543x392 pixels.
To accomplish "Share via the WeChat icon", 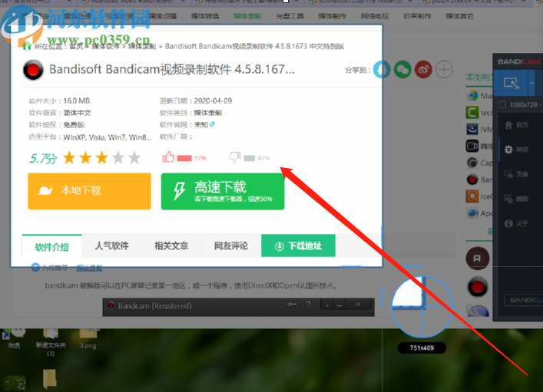I will click(402, 70).
